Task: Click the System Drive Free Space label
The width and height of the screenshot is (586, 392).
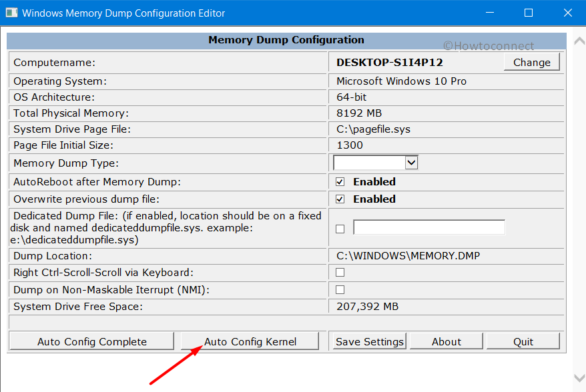Action: click(78, 307)
